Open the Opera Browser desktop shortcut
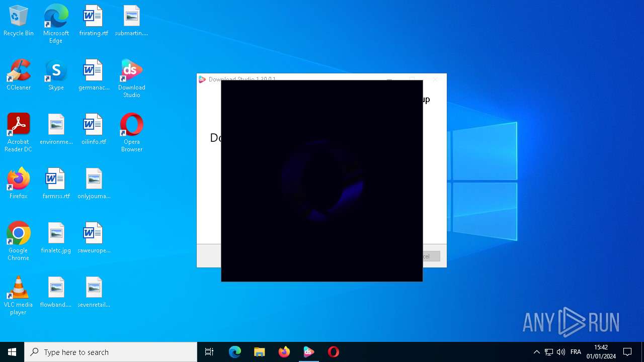Image resolution: width=644 pixels, height=362 pixels. click(x=131, y=133)
